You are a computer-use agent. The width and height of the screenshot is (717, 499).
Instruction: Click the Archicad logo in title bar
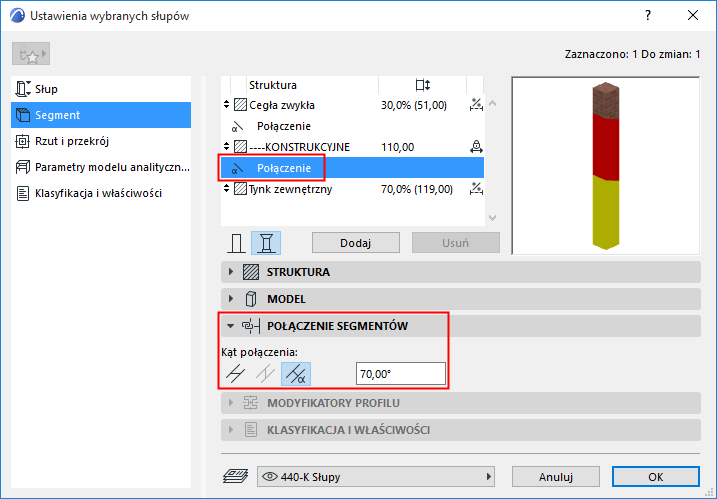pos(17,16)
